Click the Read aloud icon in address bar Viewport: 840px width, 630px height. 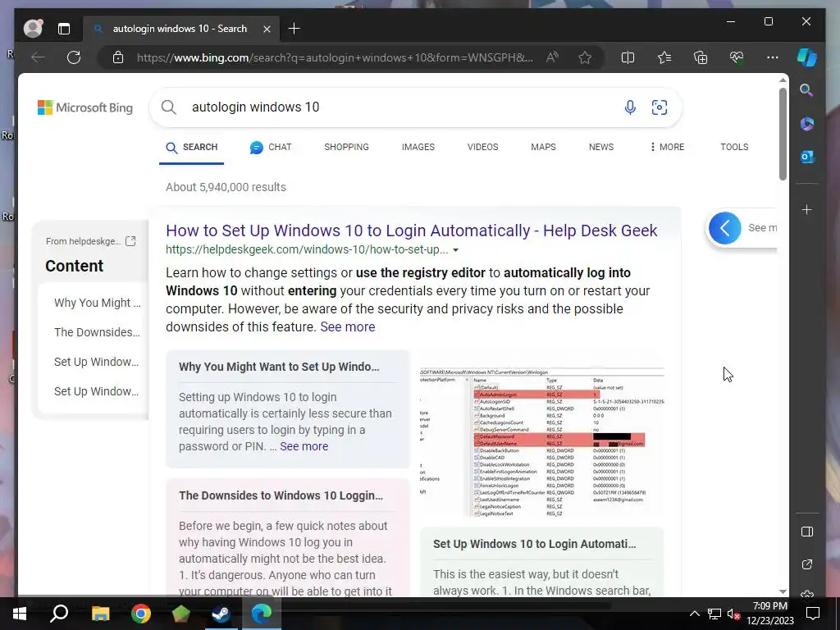tap(552, 57)
